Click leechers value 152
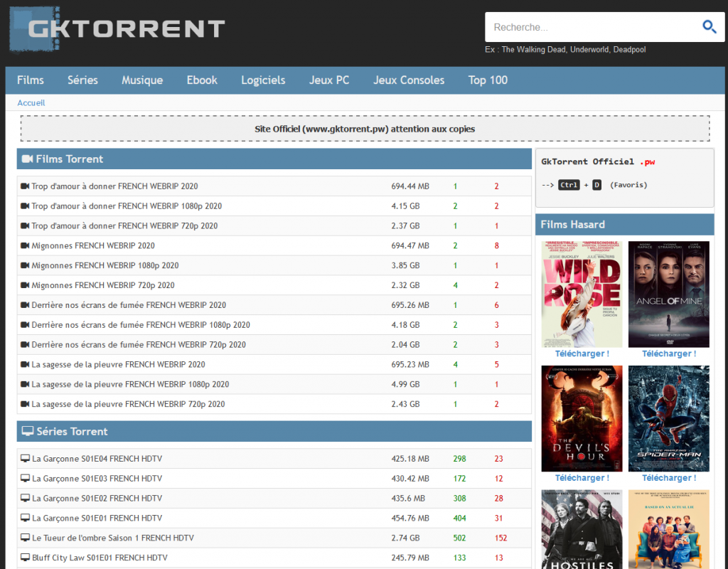This screenshot has width=728, height=569. [x=500, y=538]
